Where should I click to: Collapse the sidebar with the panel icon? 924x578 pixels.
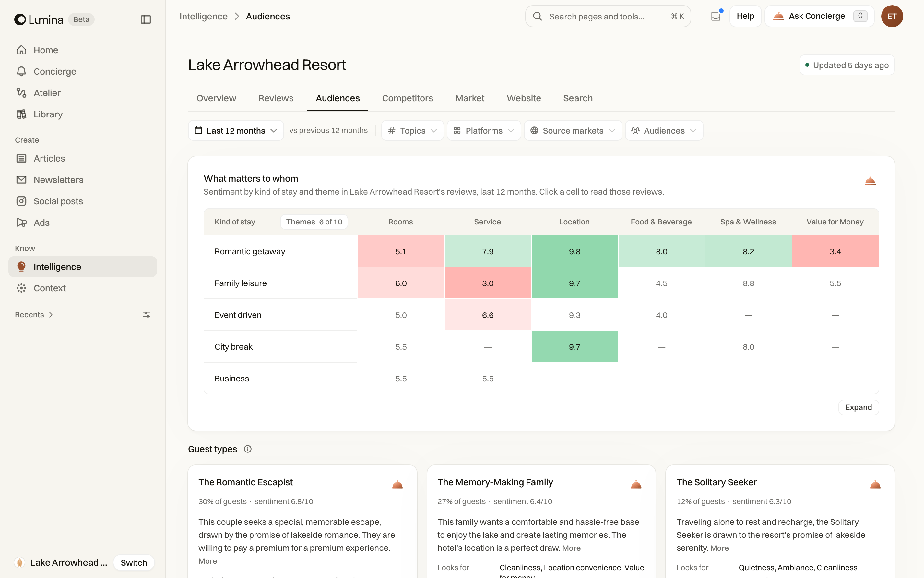[x=146, y=19]
